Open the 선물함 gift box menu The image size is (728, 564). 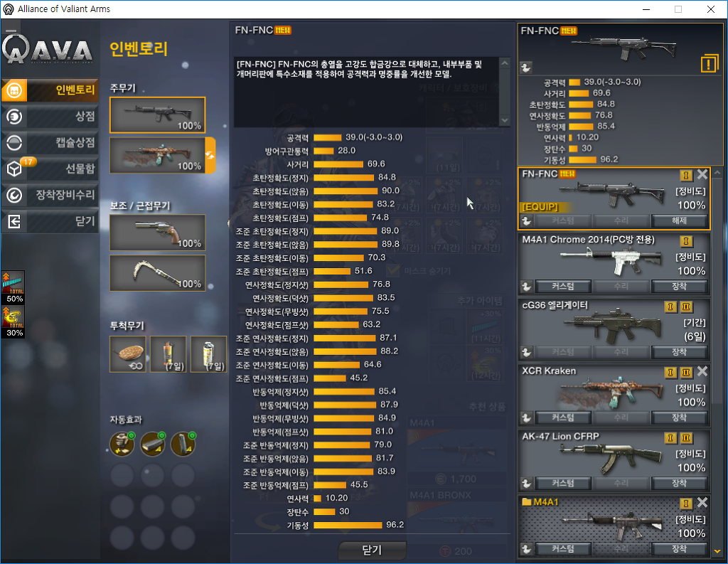click(50, 169)
